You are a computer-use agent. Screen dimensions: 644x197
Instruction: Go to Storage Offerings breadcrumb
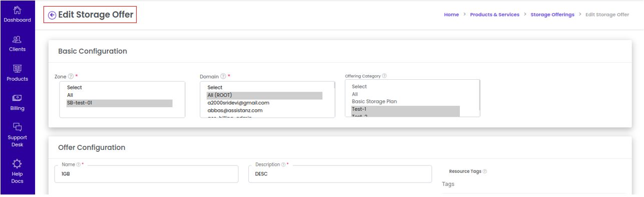552,15
